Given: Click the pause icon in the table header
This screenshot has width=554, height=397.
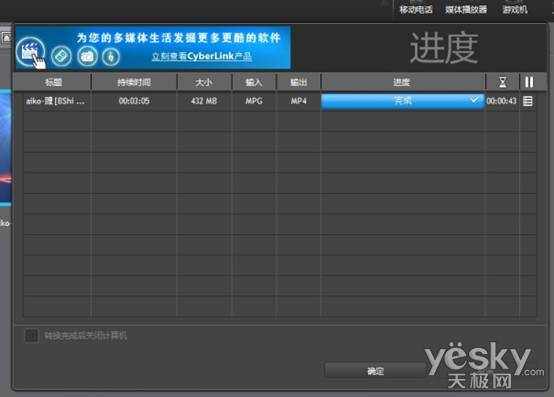Looking at the screenshot, I should click(529, 82).
